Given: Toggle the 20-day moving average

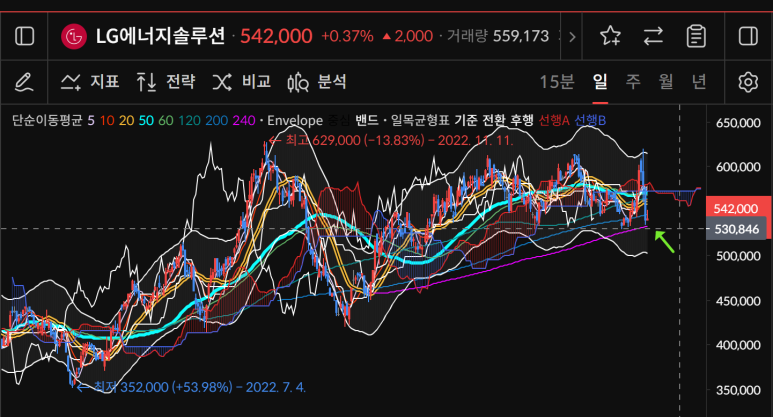Looking at the screenshot, I should [126, 120].
